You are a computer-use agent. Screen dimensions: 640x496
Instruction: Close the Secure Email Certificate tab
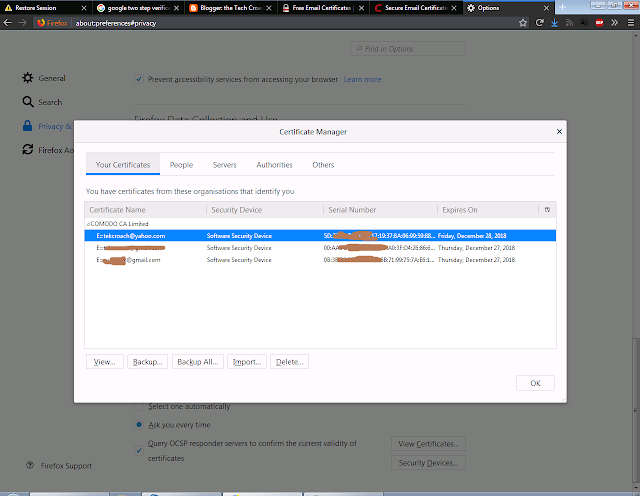point(454,8)
